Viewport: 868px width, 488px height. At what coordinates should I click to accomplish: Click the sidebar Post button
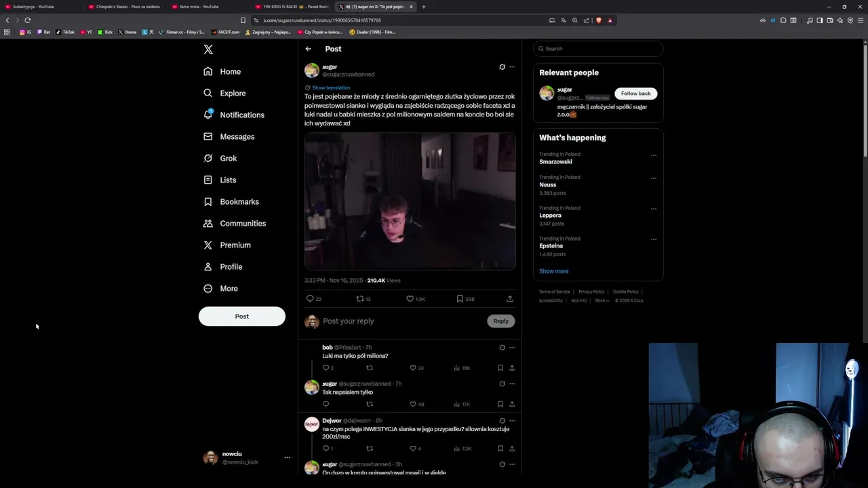point(242,317)
